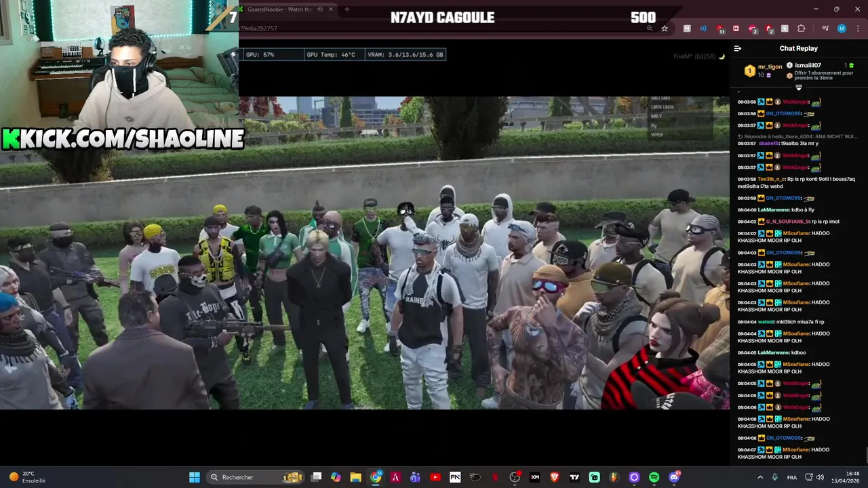This screenshot has width=868, height=488.
Task: Close the GoatedNoobie browser tab
Action: 331,9
